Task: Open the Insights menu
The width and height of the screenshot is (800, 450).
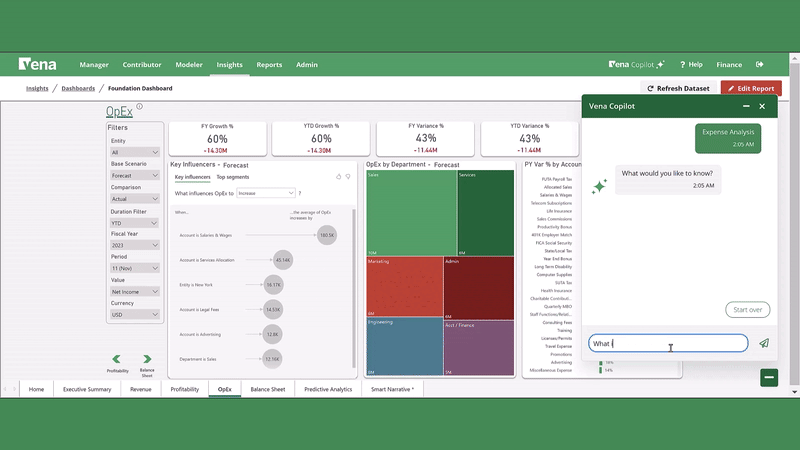Action: (230, 65)
